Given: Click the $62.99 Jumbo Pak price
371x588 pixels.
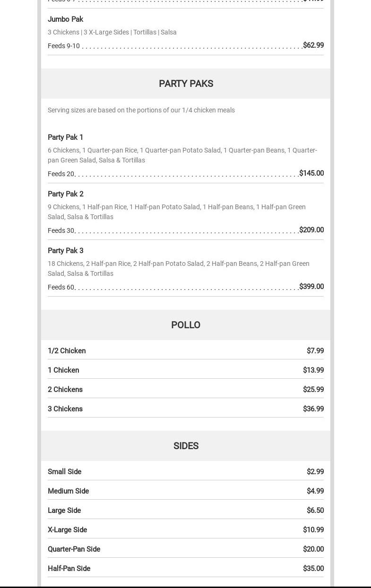Looking at the screenshot, I should tap(313, 45).
